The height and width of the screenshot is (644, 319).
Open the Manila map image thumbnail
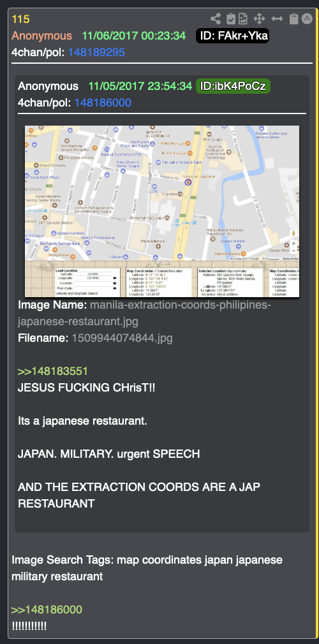162,211
